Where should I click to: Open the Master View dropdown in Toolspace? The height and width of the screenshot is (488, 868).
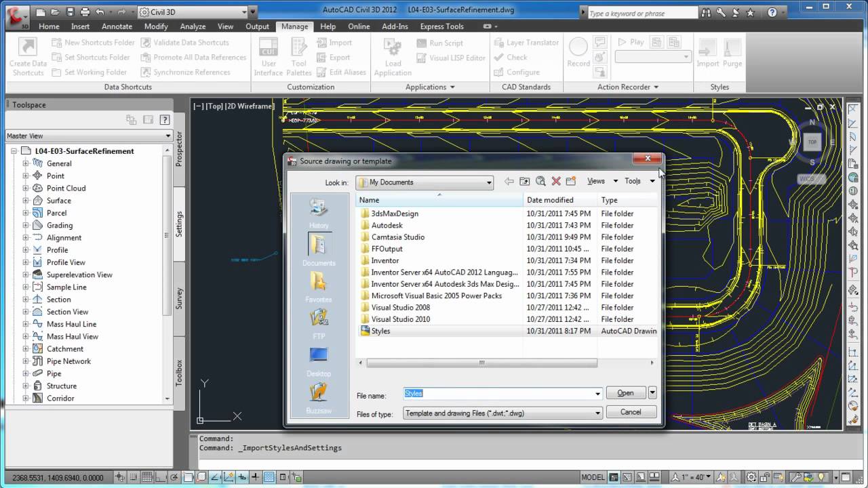89,136
